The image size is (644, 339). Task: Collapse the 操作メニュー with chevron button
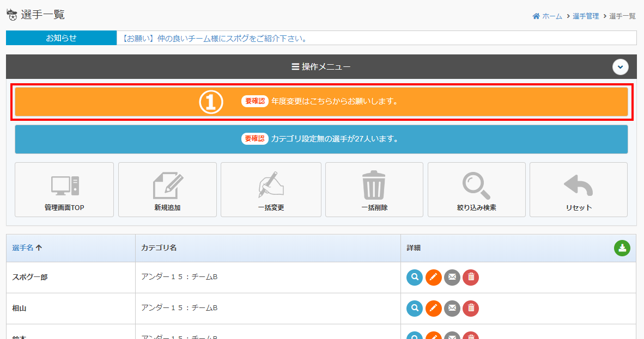coord(620,67)
